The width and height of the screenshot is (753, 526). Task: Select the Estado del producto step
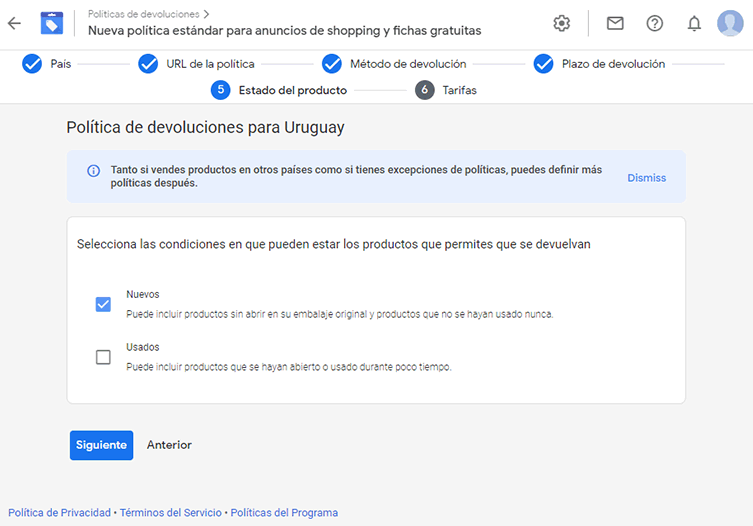pyautogui.click(x=293, y=90)
